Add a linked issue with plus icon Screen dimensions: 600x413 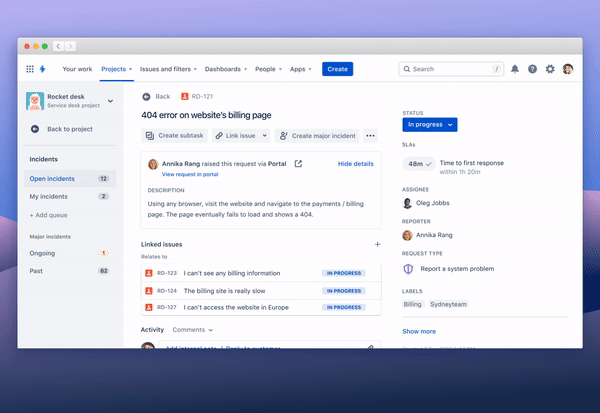pos(377,244)
